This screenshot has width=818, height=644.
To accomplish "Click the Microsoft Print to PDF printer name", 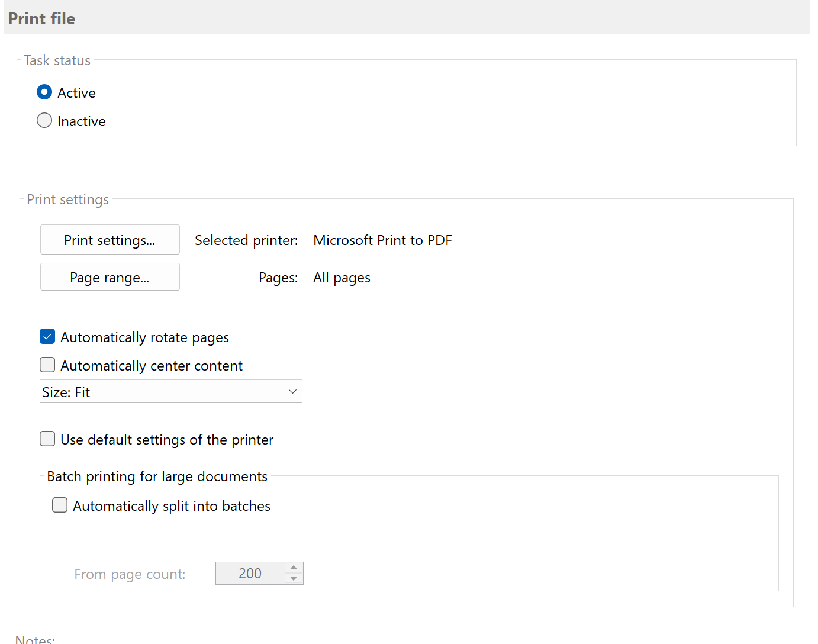I will [382, 240].
